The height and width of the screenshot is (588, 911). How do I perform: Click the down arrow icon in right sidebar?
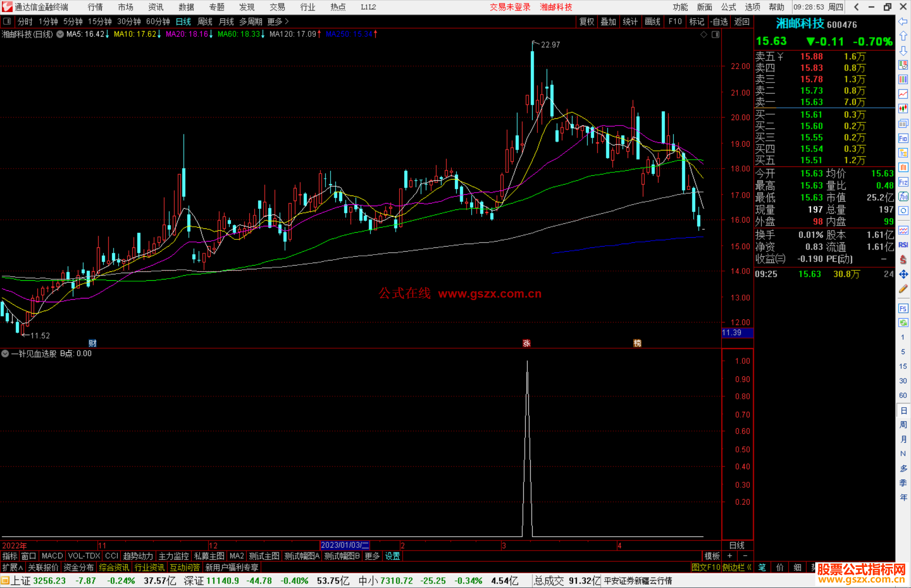(903, 51)
